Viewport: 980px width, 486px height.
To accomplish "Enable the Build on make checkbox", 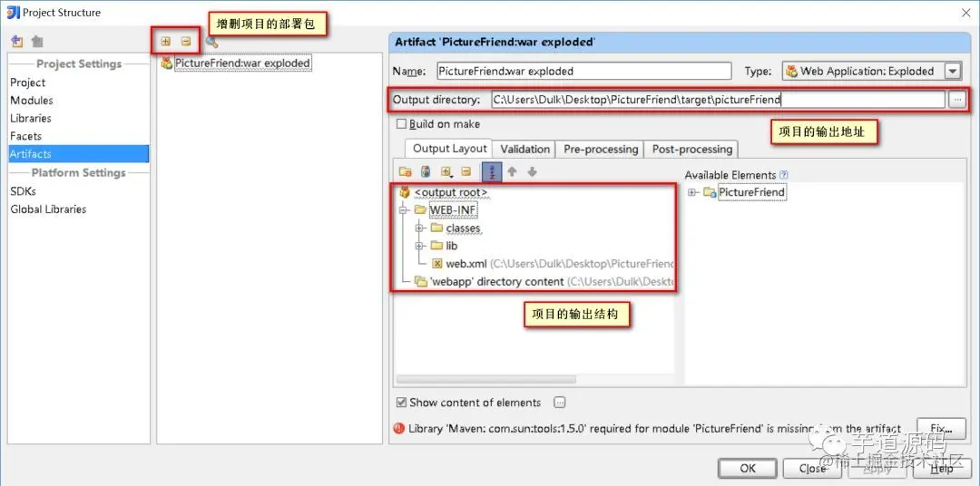I will 402,123.
